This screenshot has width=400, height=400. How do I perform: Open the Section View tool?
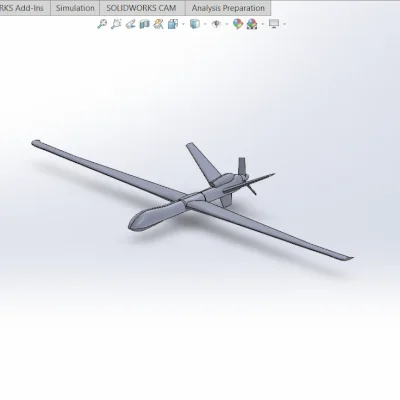click(x=144, y=24)
